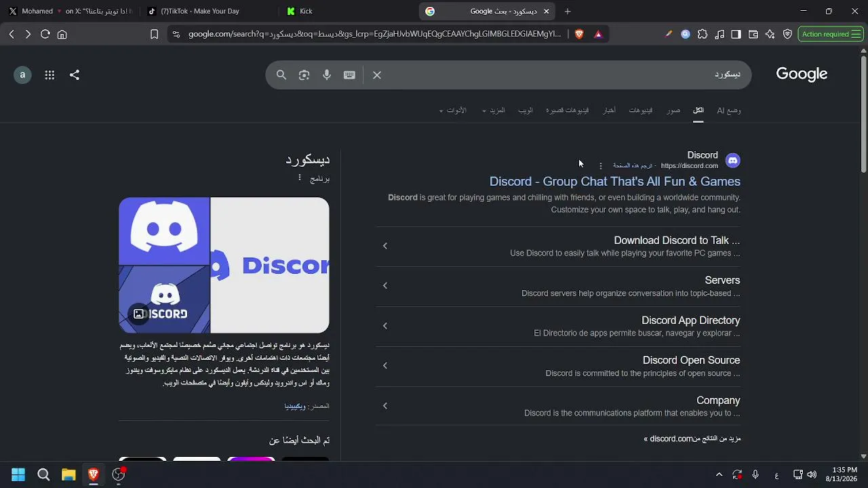This screenshot has height=488, width=868.
Task: Open the volume control in system tray
Action: coord(812,474)
